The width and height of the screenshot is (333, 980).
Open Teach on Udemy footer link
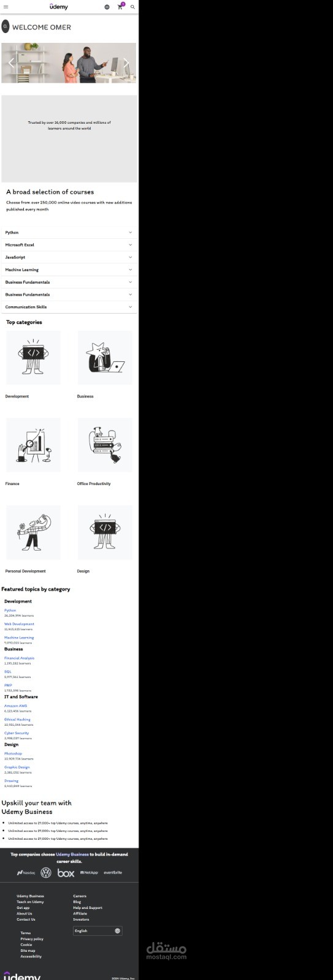pos(30,902)
